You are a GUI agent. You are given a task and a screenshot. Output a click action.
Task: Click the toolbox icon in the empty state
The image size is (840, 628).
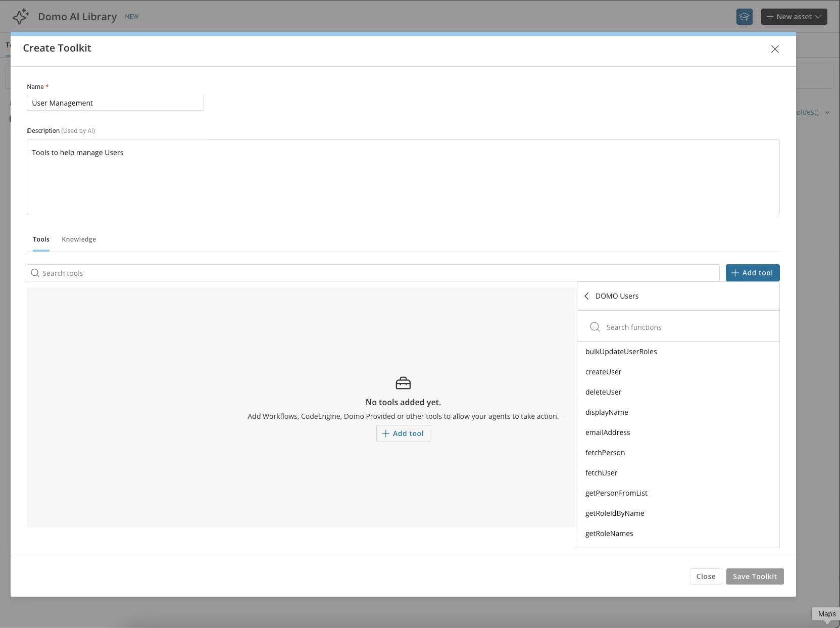point(403,383)
